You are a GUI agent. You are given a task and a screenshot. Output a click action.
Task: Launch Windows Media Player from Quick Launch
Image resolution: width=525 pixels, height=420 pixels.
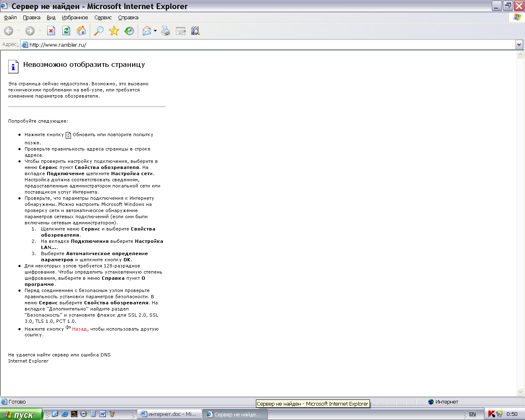[x=84, y=414]
